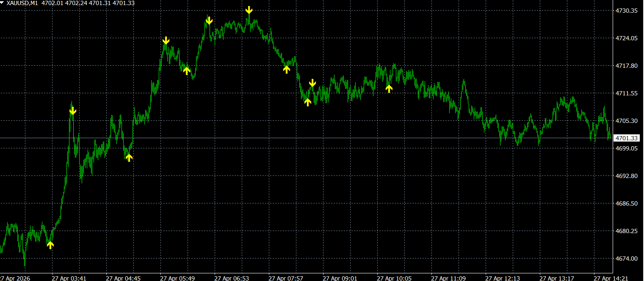
Task: Click the 4717.80 price scale label
Action: pos(626,66)
